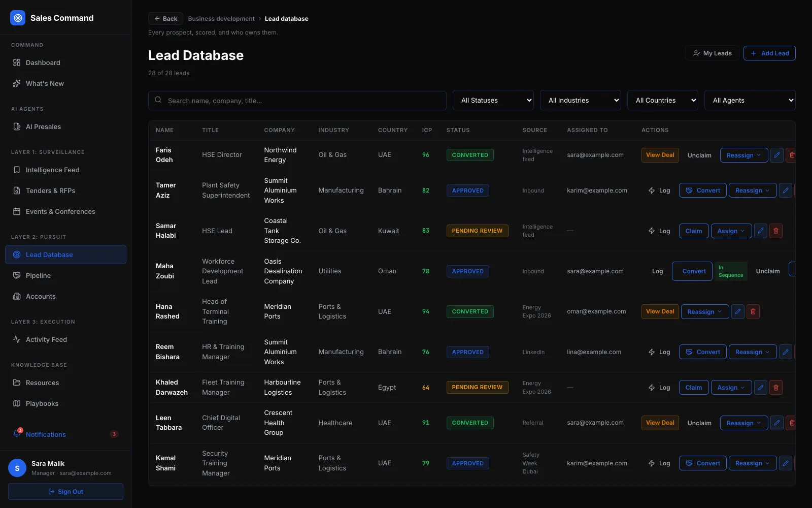Click the Sales Command logo icon
Viewport: 812px width, 508px height.
click(18, 18)
